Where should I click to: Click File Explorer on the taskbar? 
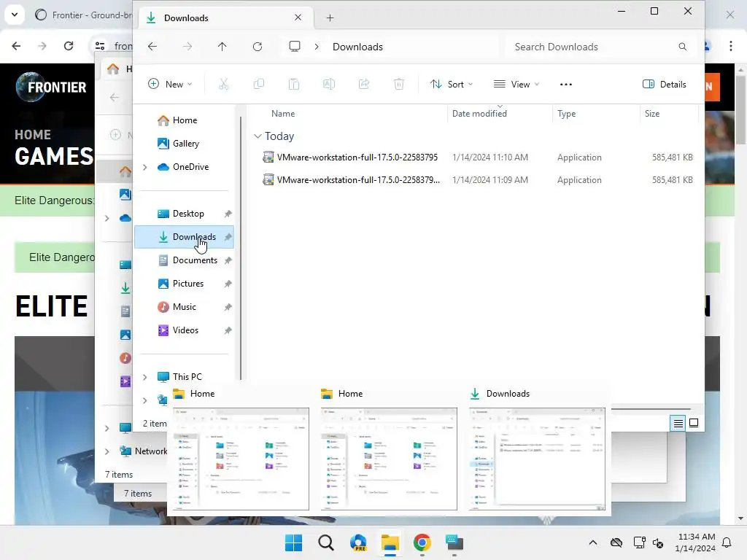click(x=390, y=542)
